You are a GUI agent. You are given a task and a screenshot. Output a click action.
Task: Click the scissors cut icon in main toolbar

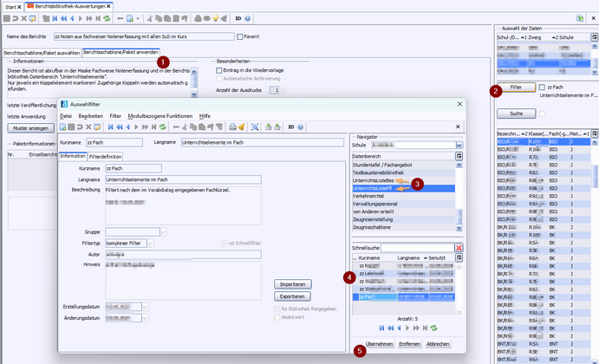(x=150, y=17)
